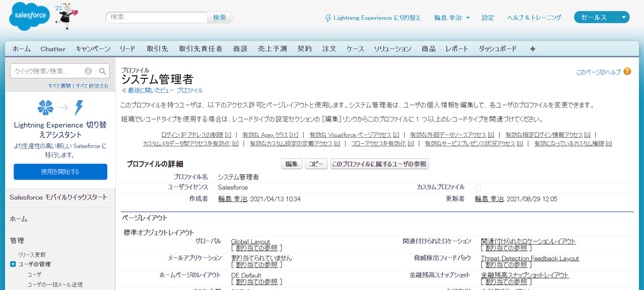644x290 pixels.
Task: Open the ダッシュボード tab
Action: [497, 49]
